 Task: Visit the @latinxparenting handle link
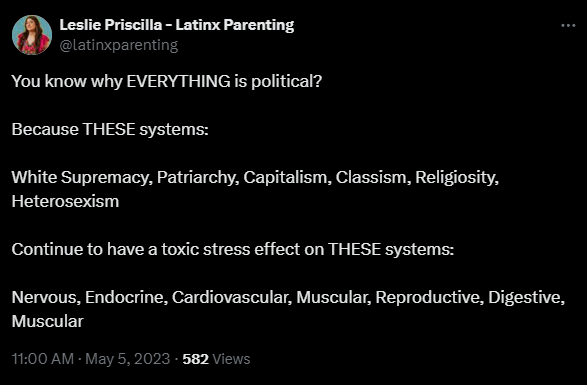pos(119,45)
